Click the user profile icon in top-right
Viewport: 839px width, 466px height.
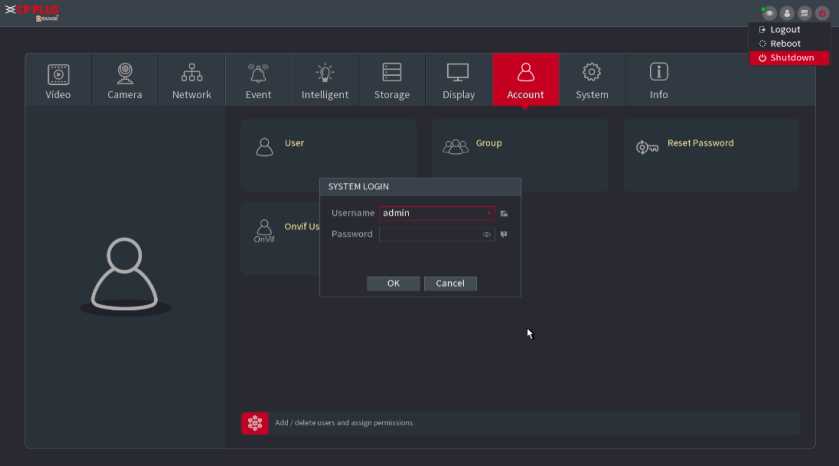coord(786,13)
